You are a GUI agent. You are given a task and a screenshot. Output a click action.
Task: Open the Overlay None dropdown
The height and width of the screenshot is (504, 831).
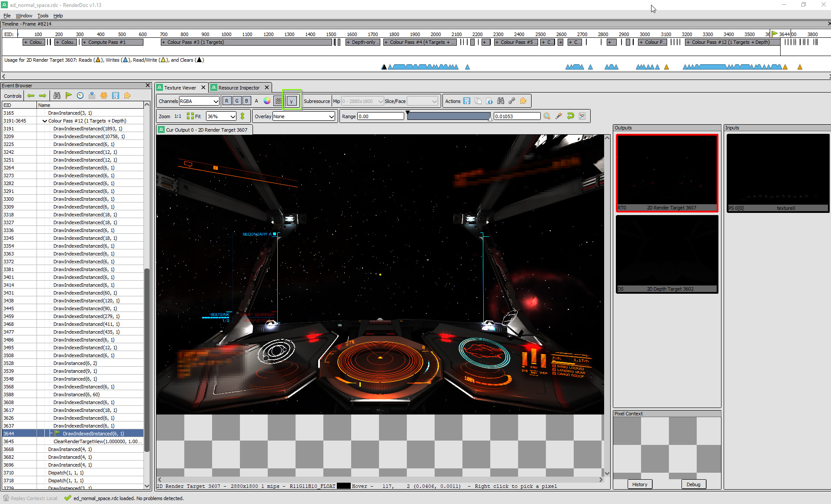[x=304, y=116]
